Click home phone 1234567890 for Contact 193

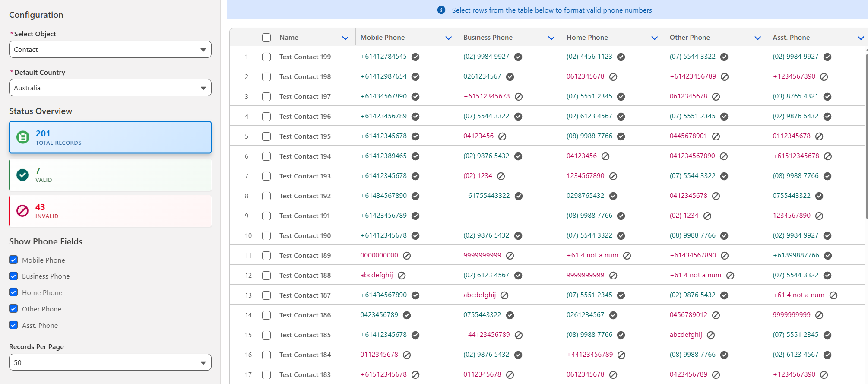pyautogui.click(x=586, y=176)
